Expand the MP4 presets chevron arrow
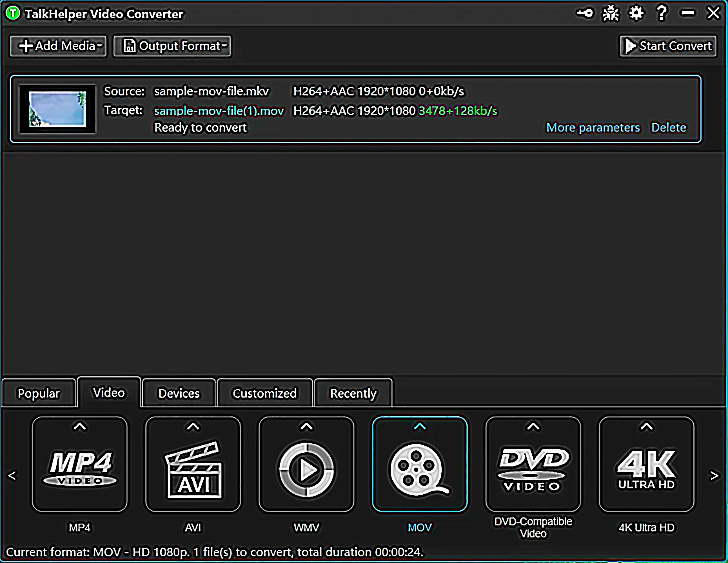The image size is (728, 563). [x=80, y=426]
